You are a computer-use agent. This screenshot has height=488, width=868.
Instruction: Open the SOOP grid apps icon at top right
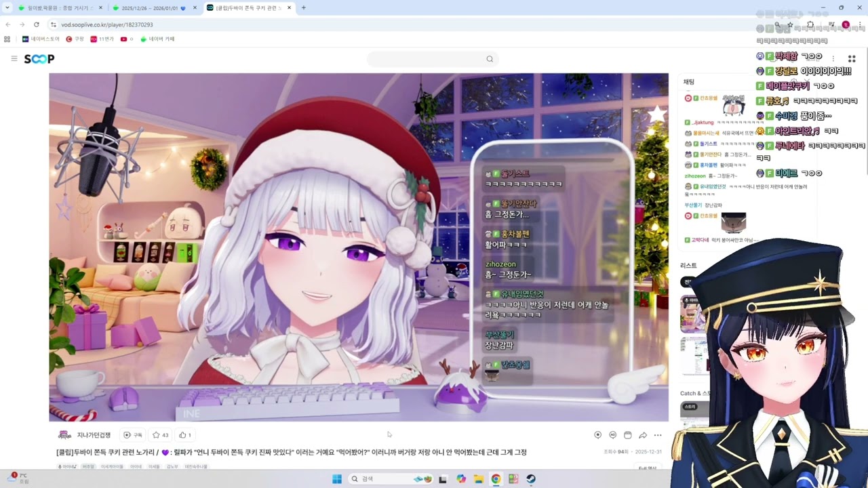tap(852, 59)
